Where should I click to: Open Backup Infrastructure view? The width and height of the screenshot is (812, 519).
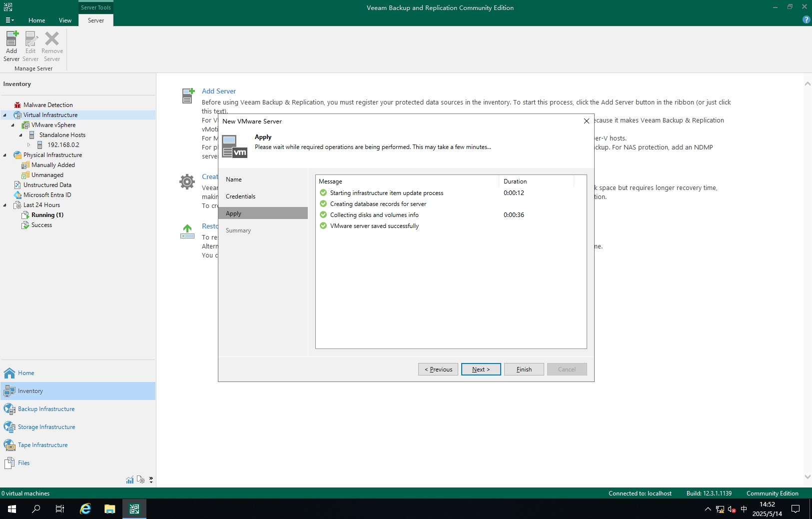[46, 409]
